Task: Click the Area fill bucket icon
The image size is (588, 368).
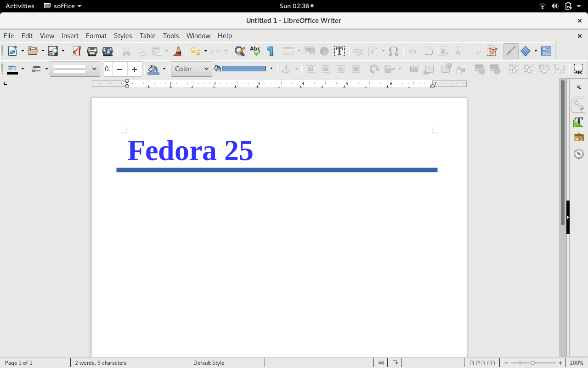Action: (x=153, y=69)
